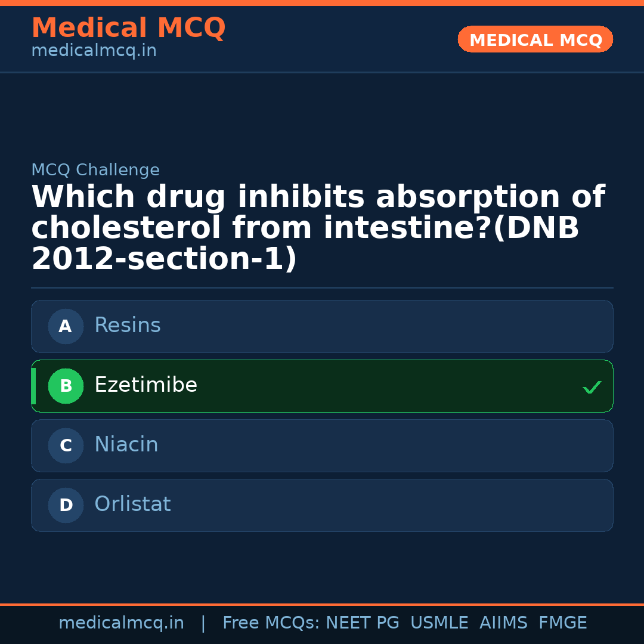Click the orange MEDICAL MCQ badge
This screenshot has width=644, height=644.
tap(535, 39)
